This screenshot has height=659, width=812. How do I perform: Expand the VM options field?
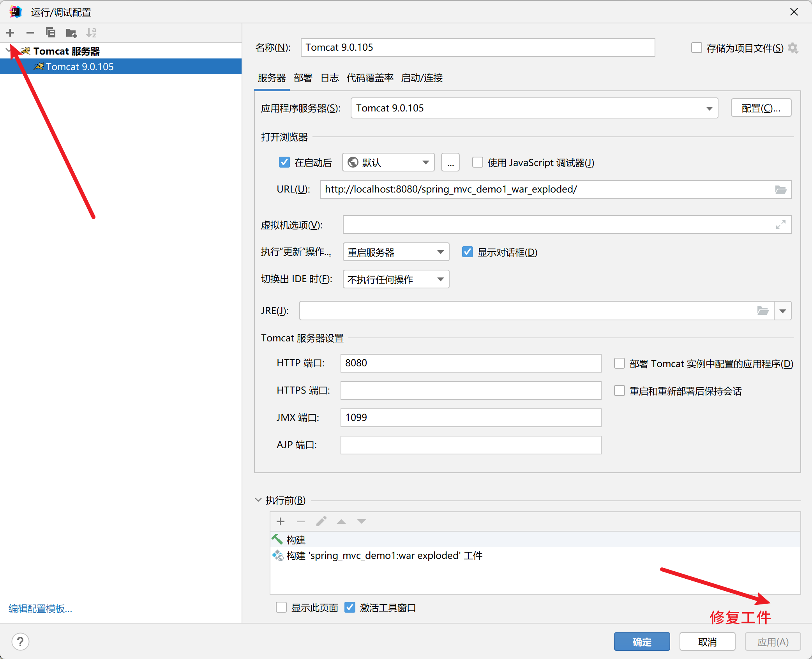[x=780, y=225]
